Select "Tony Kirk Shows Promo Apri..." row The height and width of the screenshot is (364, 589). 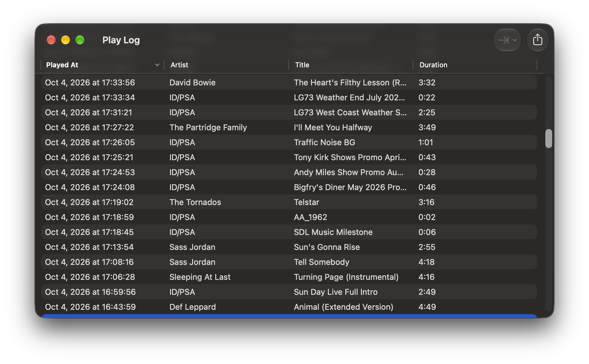pyautogui.click(x=289, y=157)
